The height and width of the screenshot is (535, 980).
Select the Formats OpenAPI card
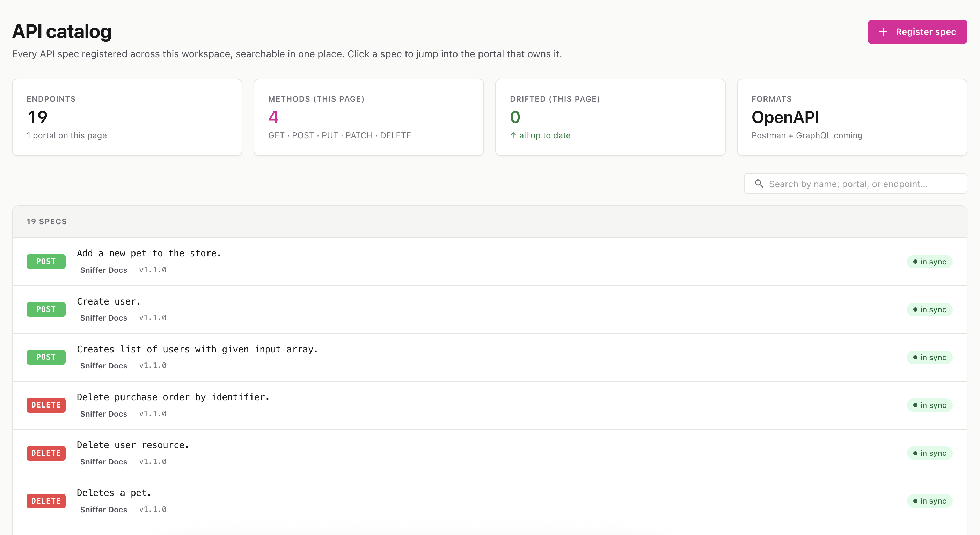852,117
